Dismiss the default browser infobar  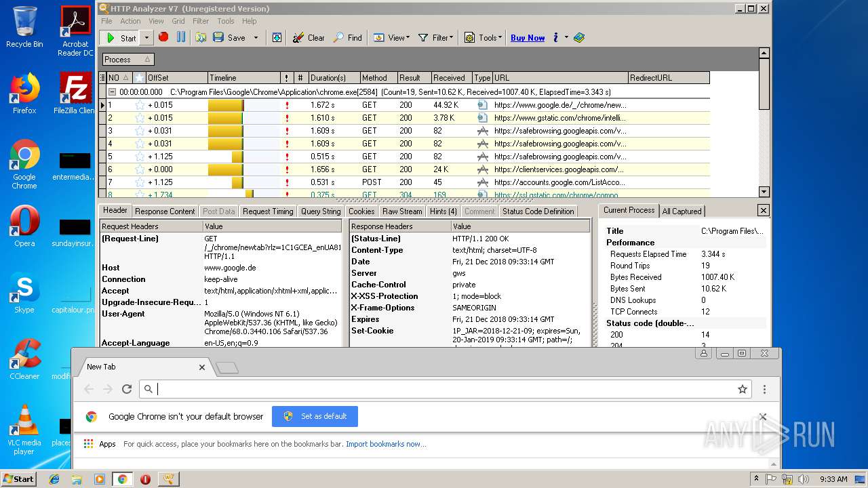click(763, 416)
